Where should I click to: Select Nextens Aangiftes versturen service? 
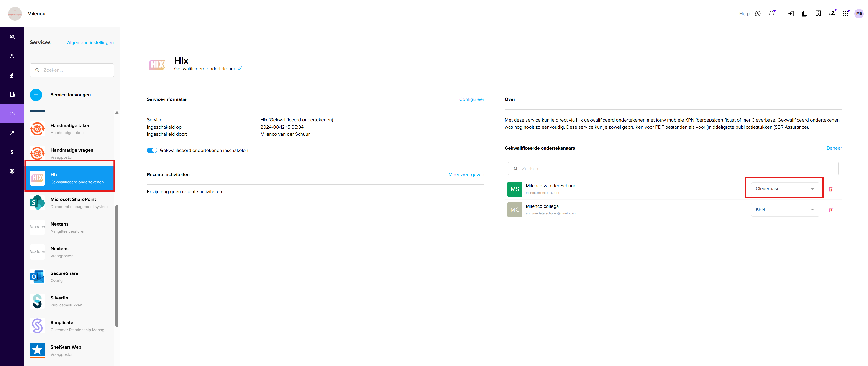pyautogui.click(x=69, y=227)
